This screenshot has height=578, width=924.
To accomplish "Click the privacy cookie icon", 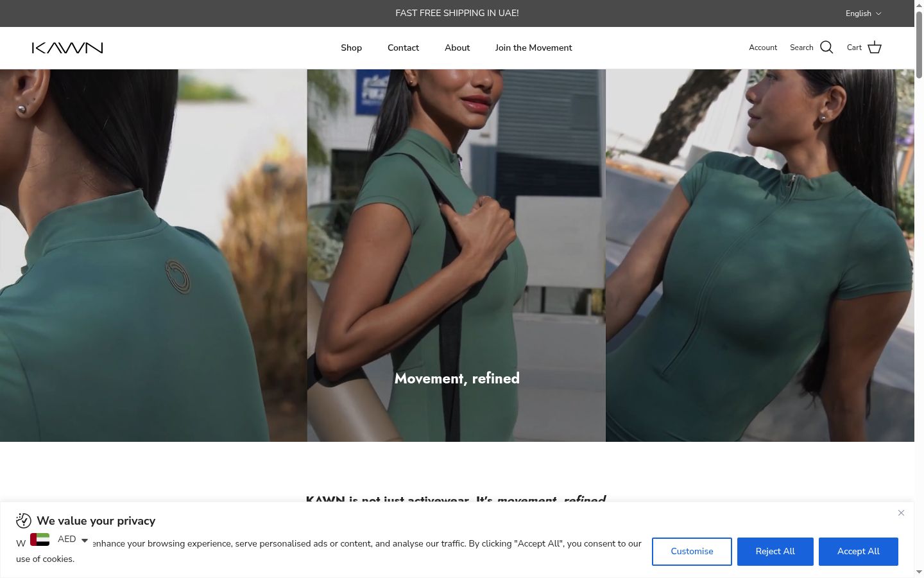I will tap(24, 520).
